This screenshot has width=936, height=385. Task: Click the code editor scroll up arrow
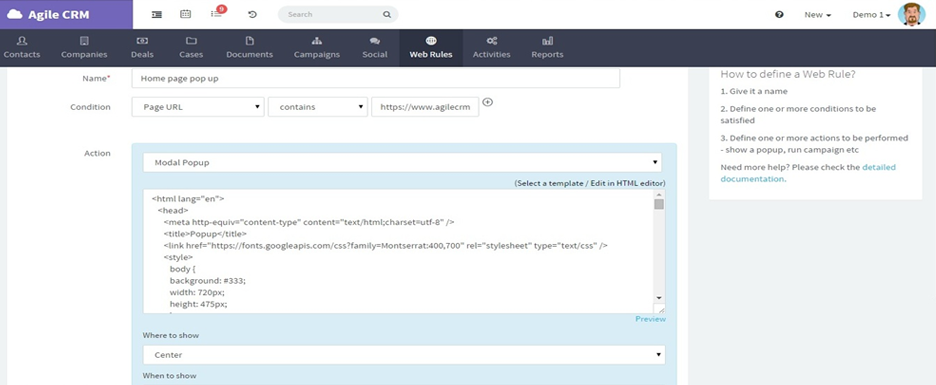pos(659,194)
